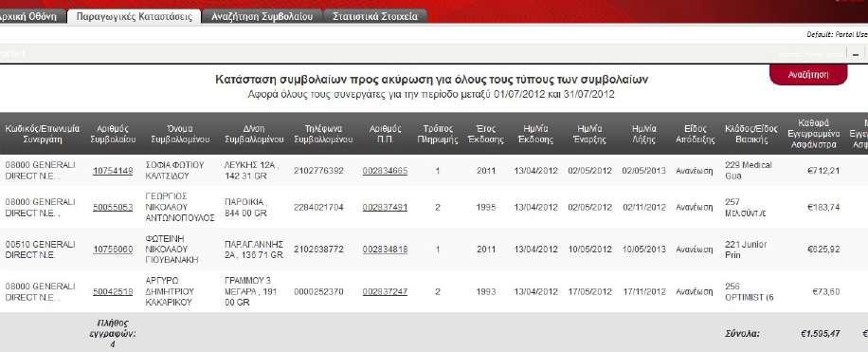Click the issue year 1993

click(486, 291)
